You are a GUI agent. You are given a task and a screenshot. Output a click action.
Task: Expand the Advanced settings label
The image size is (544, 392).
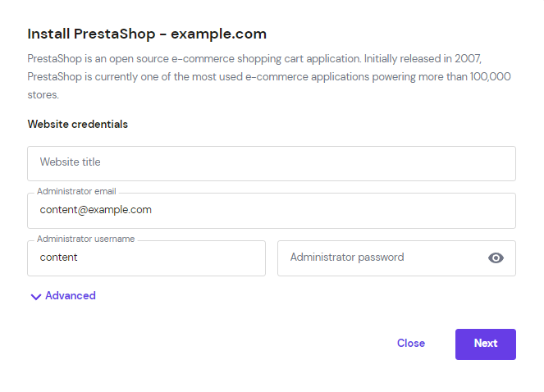[71, 296]
